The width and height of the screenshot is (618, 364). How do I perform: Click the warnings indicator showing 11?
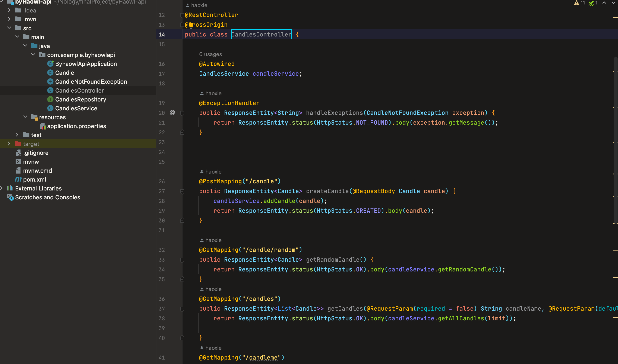[x=579, y=3]
